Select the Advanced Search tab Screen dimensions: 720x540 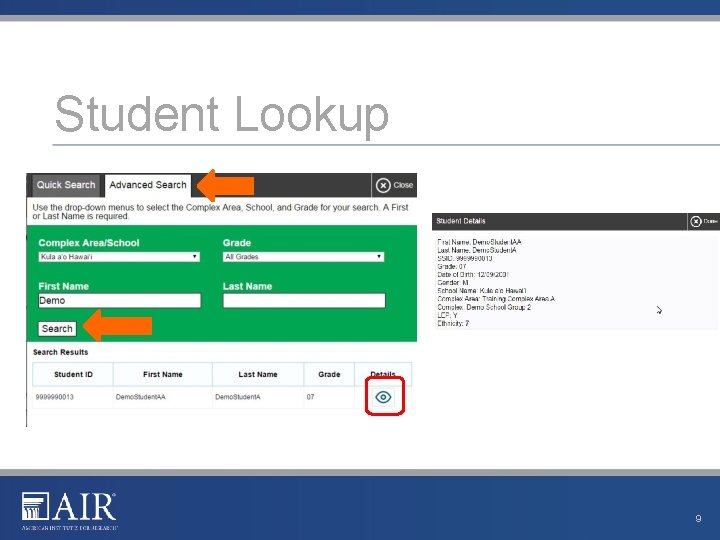148,185
